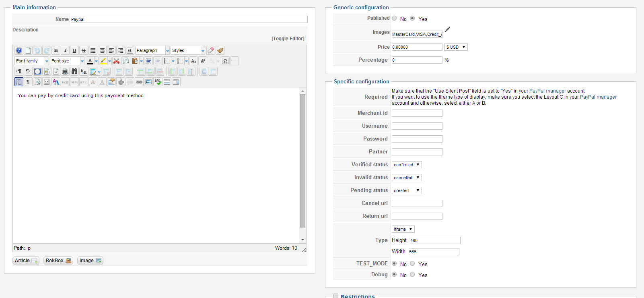This screenshot has height=298, width=644.
Task: Set Debug to Yes
Action: [x=412, y=274]
